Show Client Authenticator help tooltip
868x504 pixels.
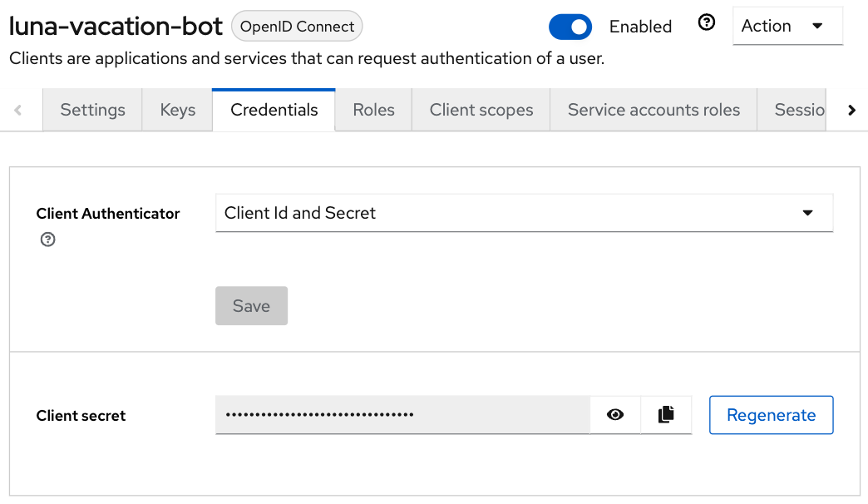coord(47,240)
